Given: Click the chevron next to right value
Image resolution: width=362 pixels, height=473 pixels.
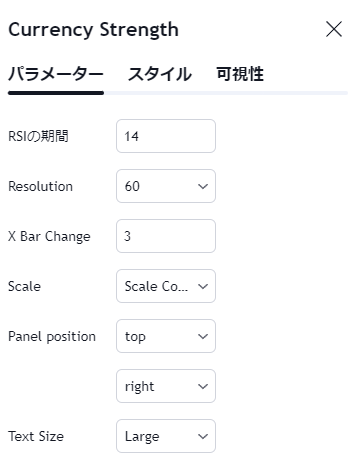Looking at the screenshot, I should pos(203,386).
